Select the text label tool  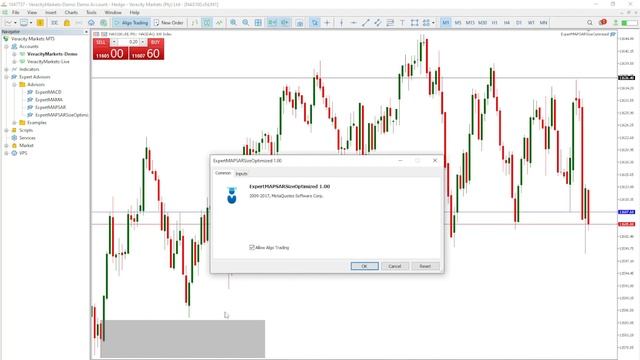(x=402, y=23)
